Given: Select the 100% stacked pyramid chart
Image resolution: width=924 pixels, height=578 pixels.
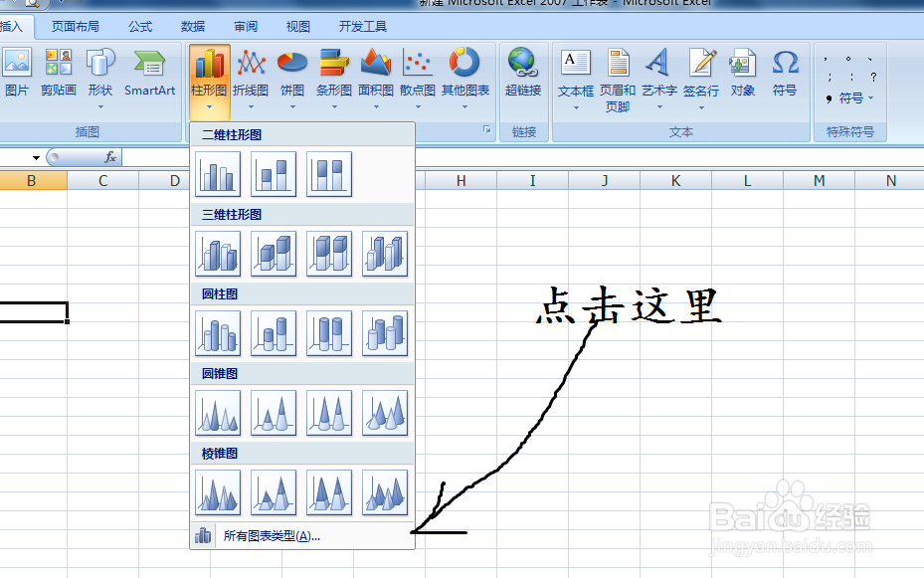Looking at the screenshot, I should coord(329,492).
